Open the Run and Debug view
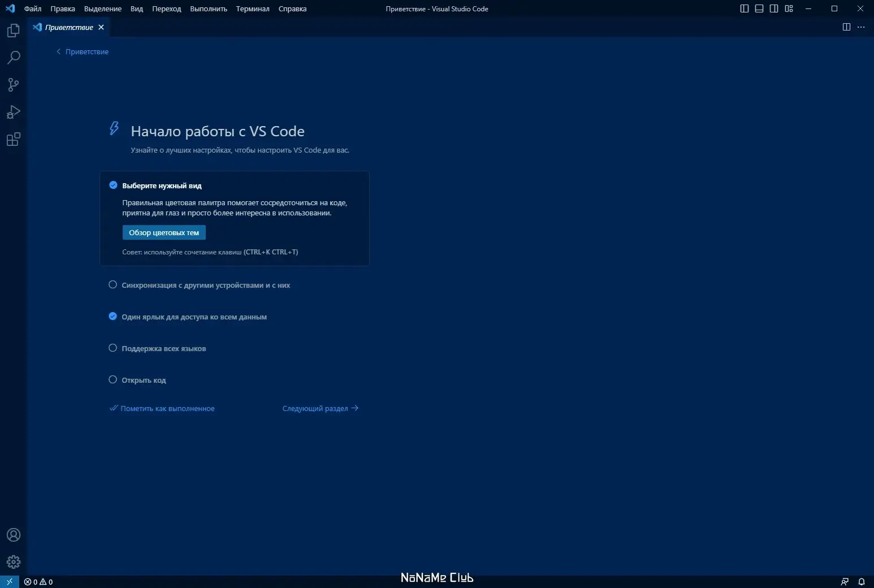This screenshot has width=874, height=588. 14,112
